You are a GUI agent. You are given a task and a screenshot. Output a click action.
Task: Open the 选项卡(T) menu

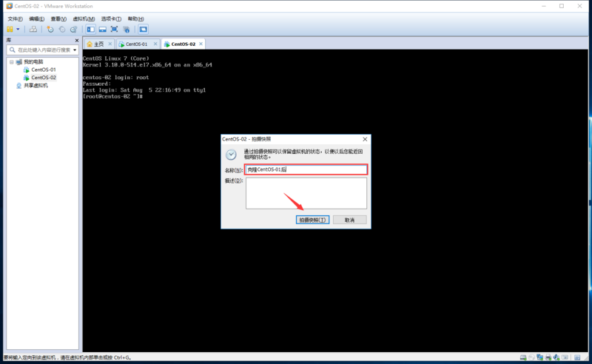pyautogui.click(x=111, y=19)
